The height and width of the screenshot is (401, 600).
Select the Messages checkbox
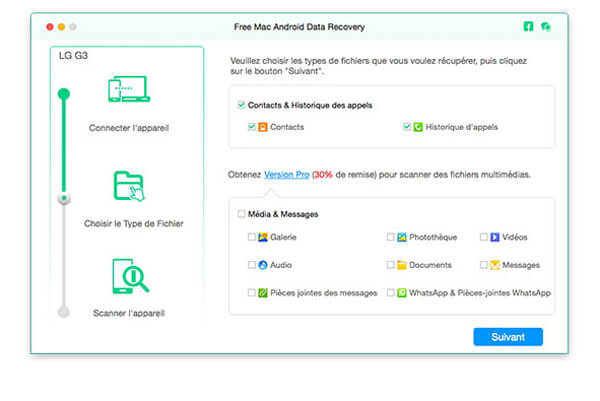pos(484,265)
